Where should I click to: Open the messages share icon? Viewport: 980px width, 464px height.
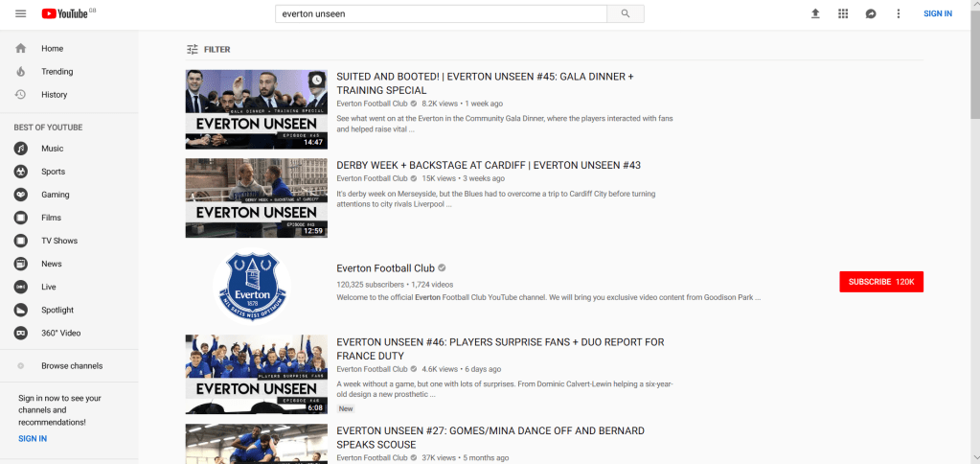coord(871,13)
